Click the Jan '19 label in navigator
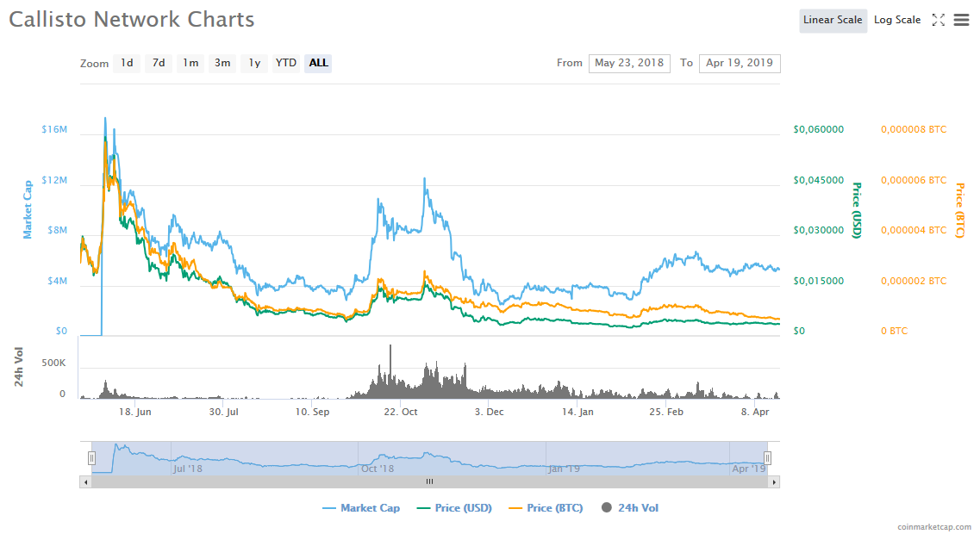Image resolution: width=980 pixels, height=534 pixels. pos(564,469)
